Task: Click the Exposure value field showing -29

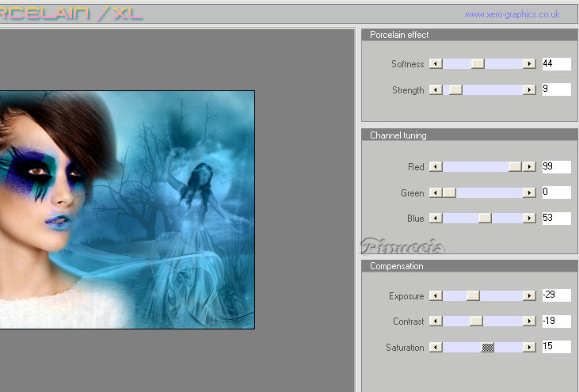Action: click(x=557, y=295)
